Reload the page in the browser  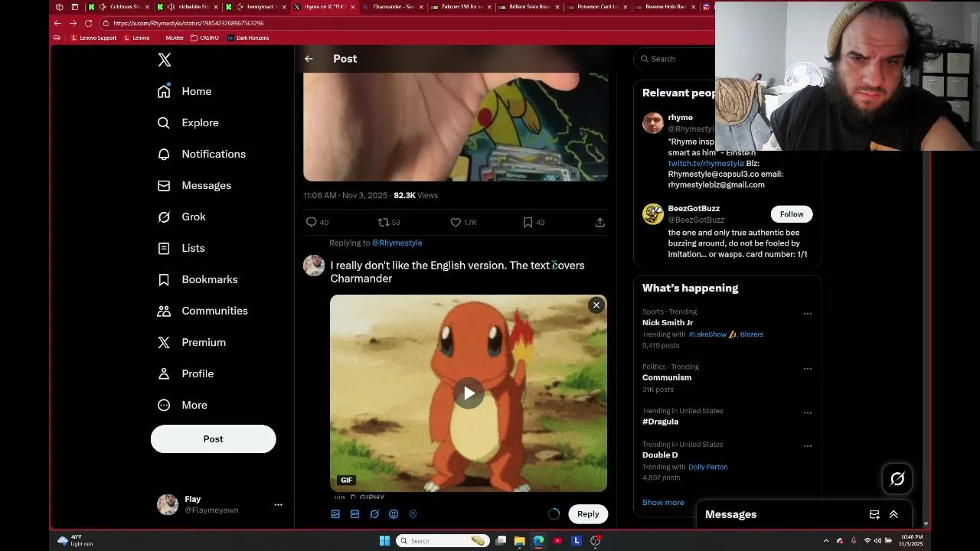tap(88, 23)
